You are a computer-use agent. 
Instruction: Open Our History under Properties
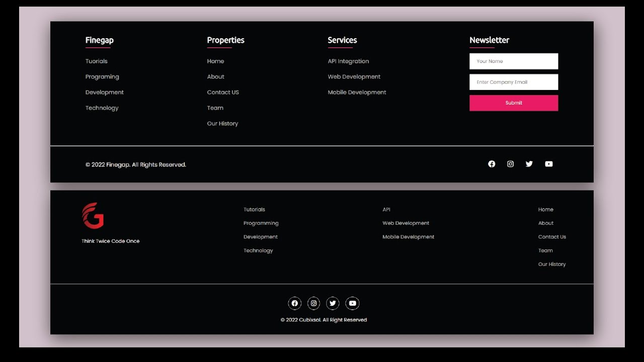pyautogui.click(x=222, y=124)
